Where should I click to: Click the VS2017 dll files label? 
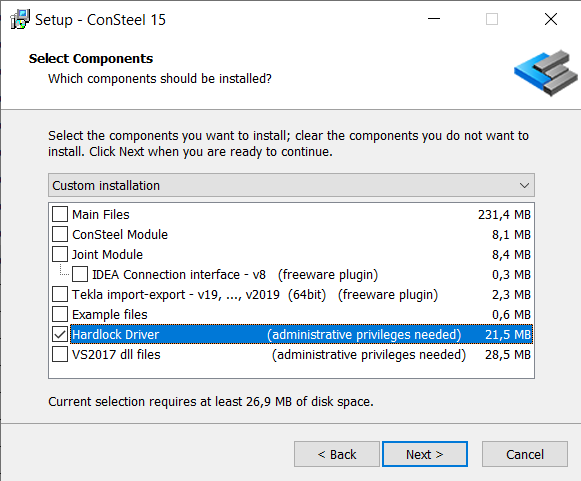click(x=116, y=355)
